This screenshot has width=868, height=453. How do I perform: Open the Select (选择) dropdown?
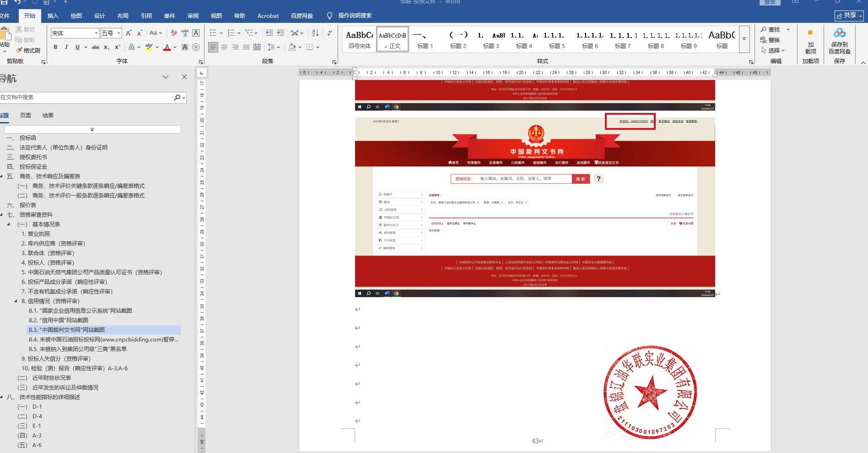point(773,50)
